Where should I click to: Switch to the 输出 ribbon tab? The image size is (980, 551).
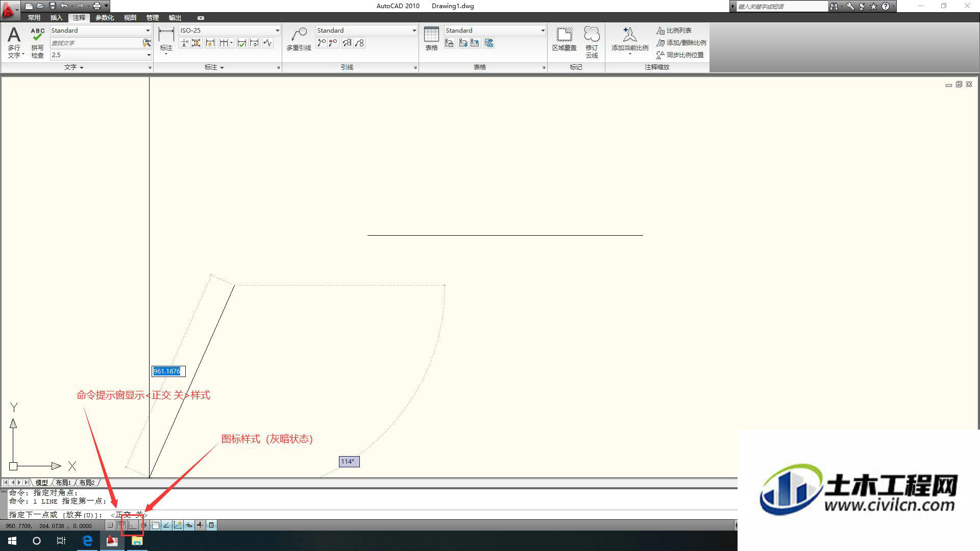pyautogui.click(x=175, y=18)
